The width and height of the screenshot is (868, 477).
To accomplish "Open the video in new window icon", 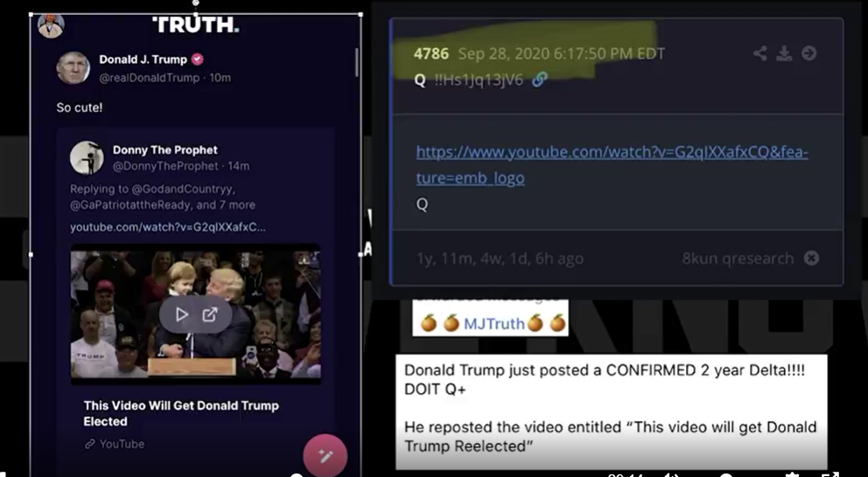I will [210, 315].
